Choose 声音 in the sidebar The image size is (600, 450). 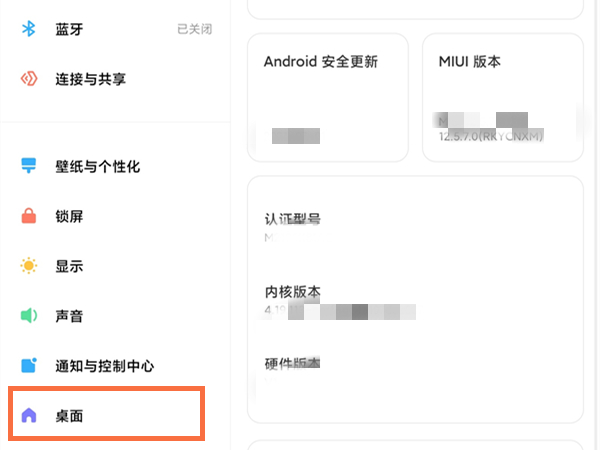click(x=69, y=316)
